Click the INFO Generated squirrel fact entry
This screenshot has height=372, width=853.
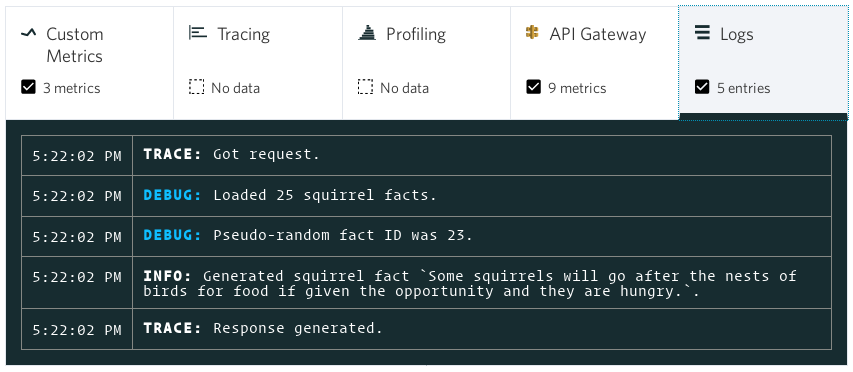coord(426,283)
